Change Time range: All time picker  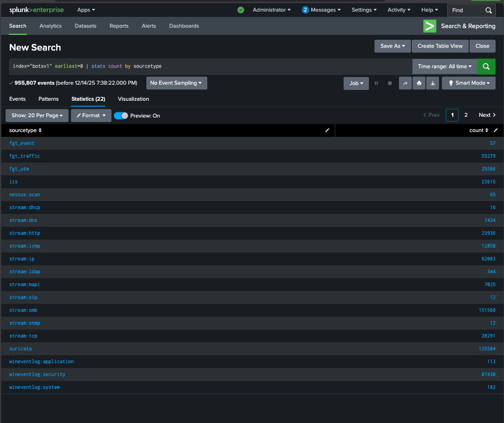coord(445,67)
